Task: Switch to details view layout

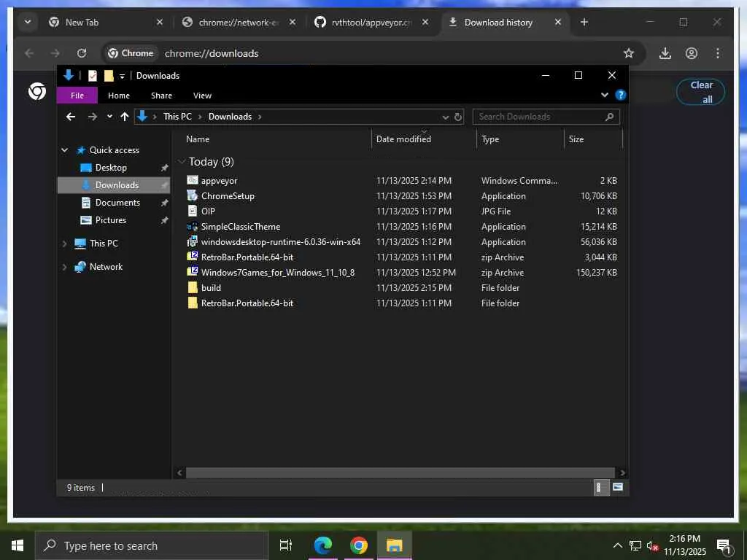Action: pyautogui.click(x=601, y=487)
